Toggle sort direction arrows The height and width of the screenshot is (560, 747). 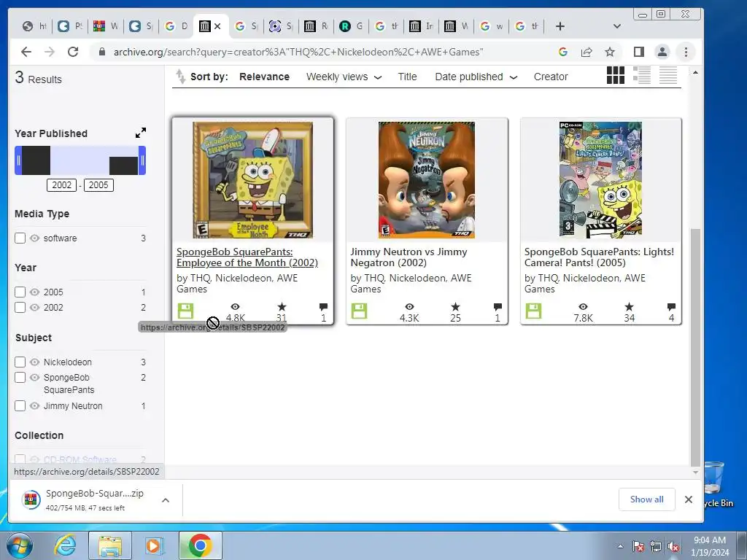[180, 76]
